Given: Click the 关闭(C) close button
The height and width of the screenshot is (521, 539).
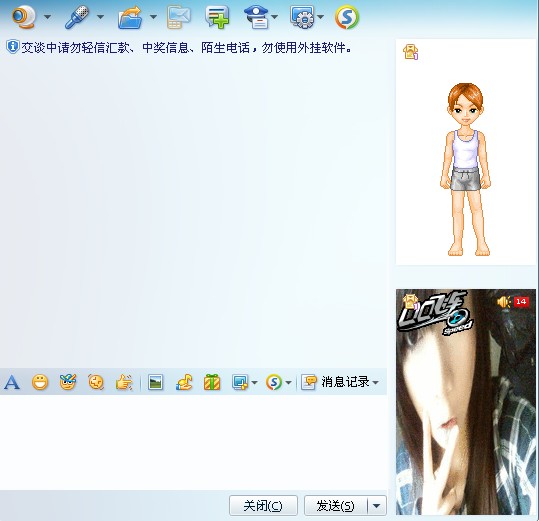Looking at the screenshot, I should click(x=263, y=506).
